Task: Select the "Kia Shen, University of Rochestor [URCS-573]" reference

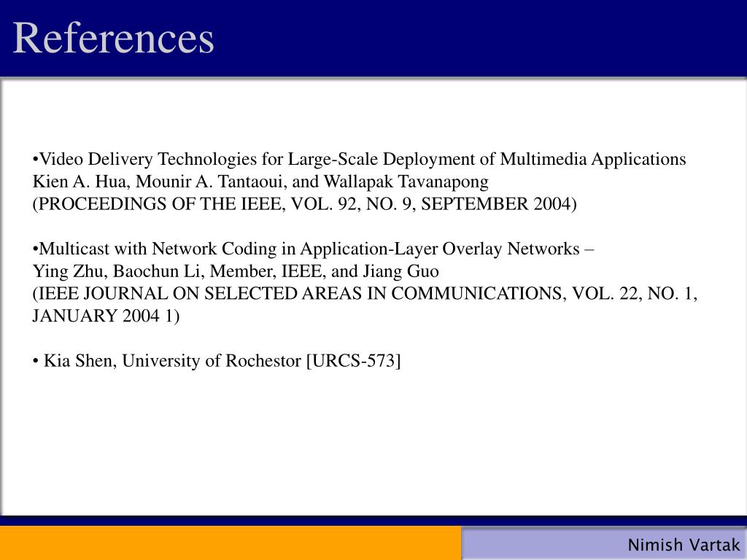Action: 217,361
